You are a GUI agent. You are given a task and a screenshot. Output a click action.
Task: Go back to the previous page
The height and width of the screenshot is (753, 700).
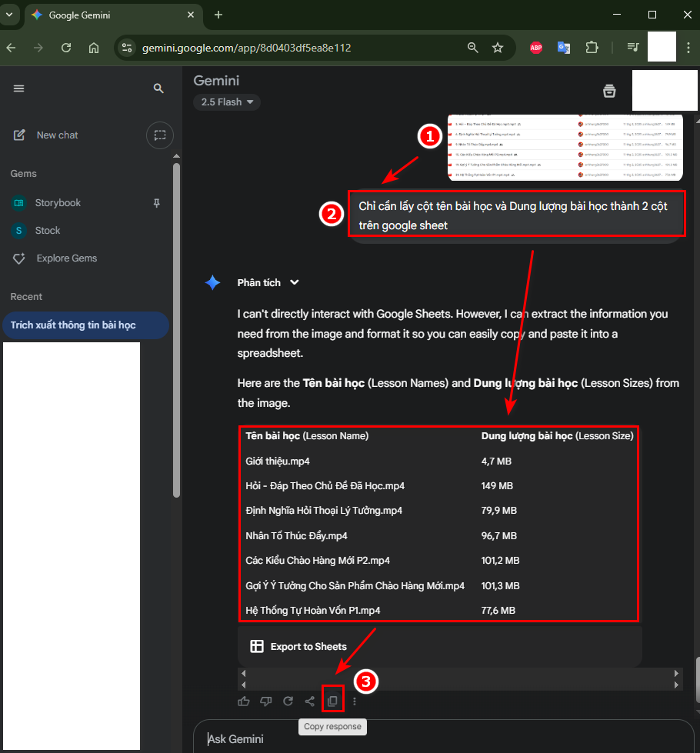click(x=11, y=48)
